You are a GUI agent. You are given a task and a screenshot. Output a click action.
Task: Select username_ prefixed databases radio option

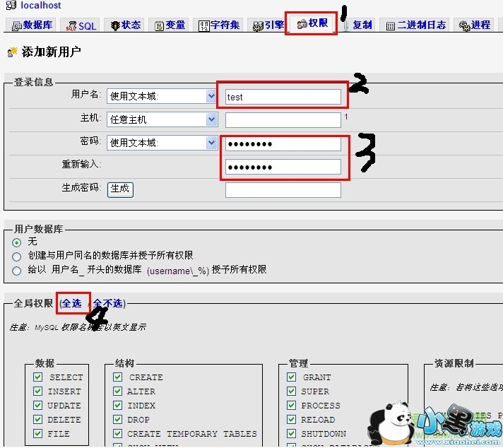(16, 271)
